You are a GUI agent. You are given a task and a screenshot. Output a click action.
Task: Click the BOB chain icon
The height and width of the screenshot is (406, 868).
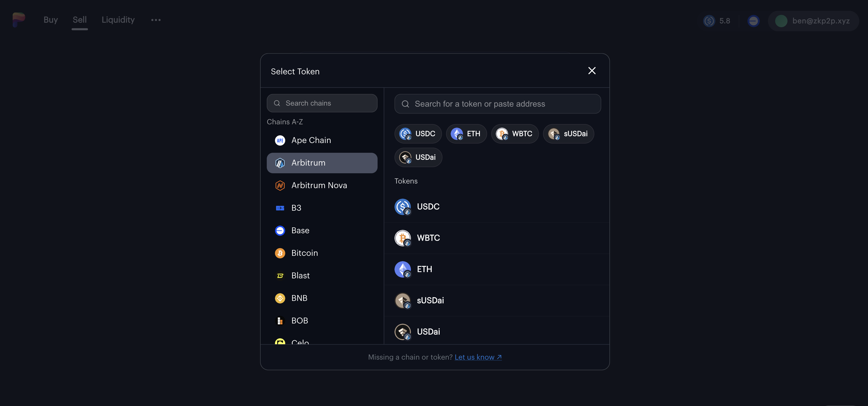tap(280, 321)
